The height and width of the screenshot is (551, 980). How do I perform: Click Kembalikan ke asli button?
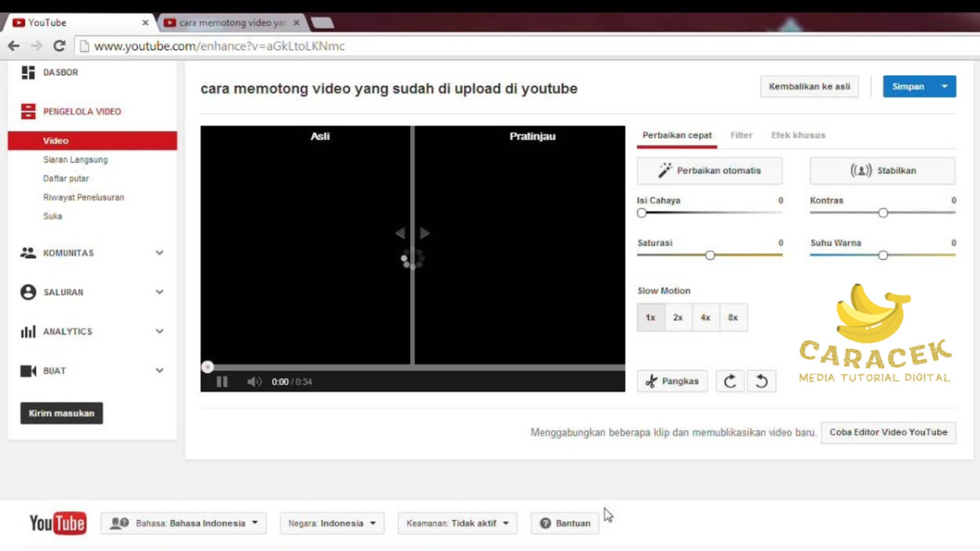click(809, 86)
